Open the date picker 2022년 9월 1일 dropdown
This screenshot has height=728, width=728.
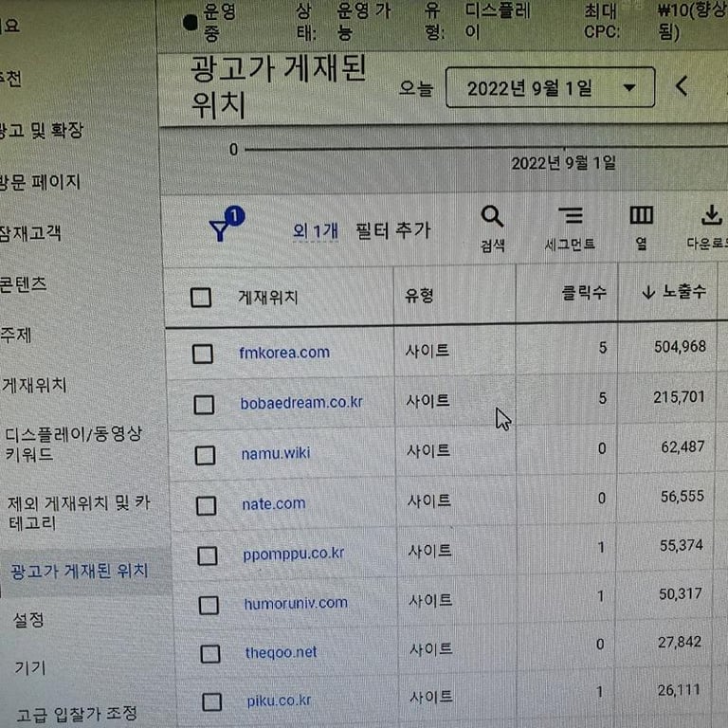550,87
